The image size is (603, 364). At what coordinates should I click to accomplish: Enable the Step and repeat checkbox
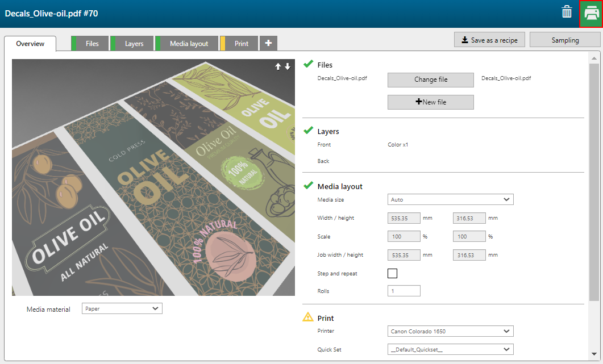(x=392, y=273)
